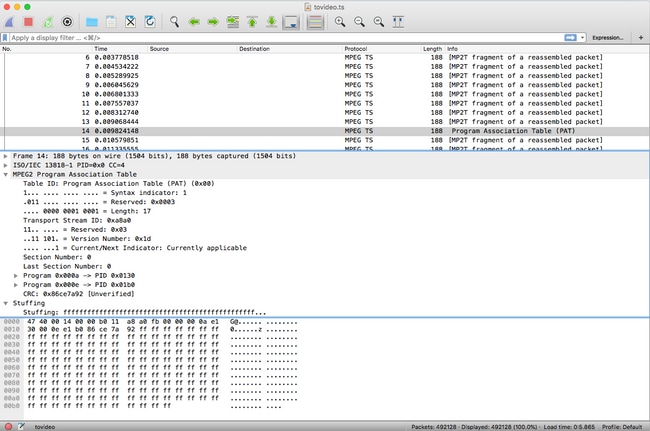Jump to the first packet icon
The width and height of the screenshot is (650, 431).
pyautogui.click(x=252, y=22)
